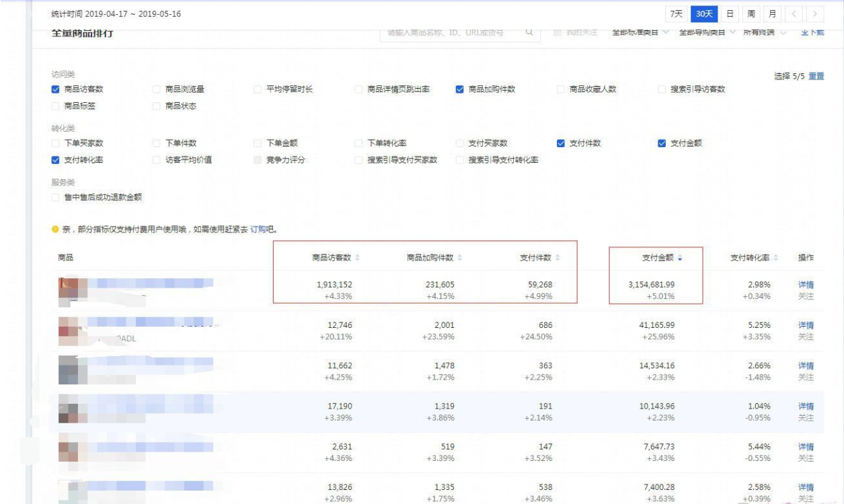Click the 下载 download link
Image resolution: width=844 pixels, height=504 pixels.
click(812, 32)
